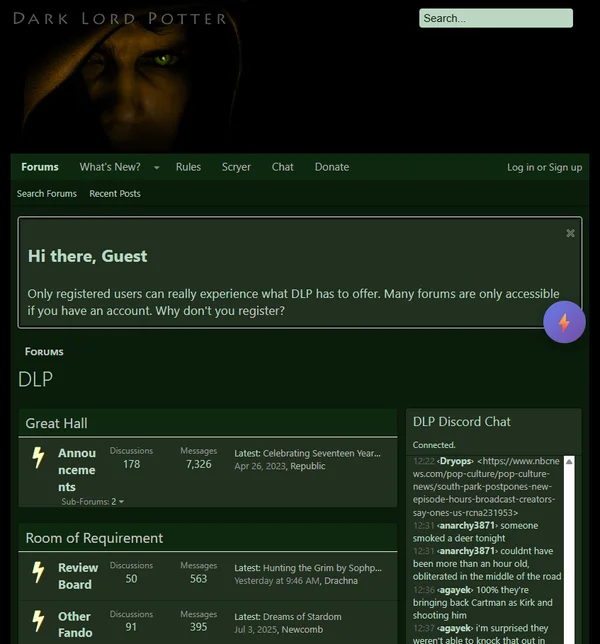Click the DLP Discord Chat heading
The height and width of the screenshot is (644, 600).
pyautogui.click(x=462, y=422)
